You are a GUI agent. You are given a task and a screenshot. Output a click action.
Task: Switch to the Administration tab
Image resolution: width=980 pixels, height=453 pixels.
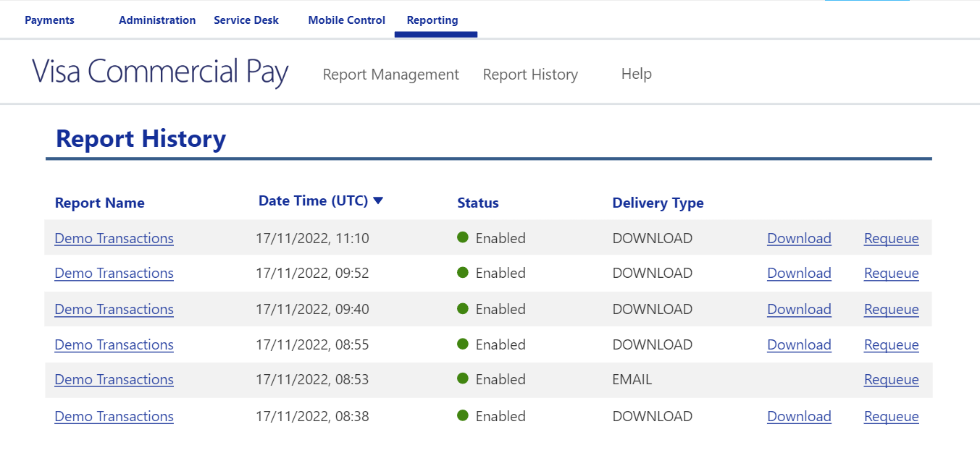(x=157, y=20)
